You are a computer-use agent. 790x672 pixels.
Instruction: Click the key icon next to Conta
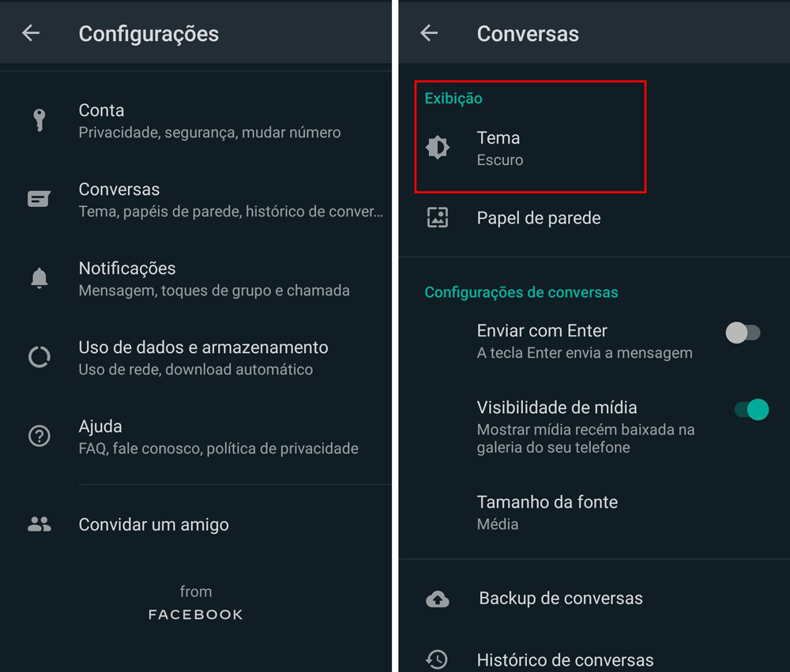39,121
